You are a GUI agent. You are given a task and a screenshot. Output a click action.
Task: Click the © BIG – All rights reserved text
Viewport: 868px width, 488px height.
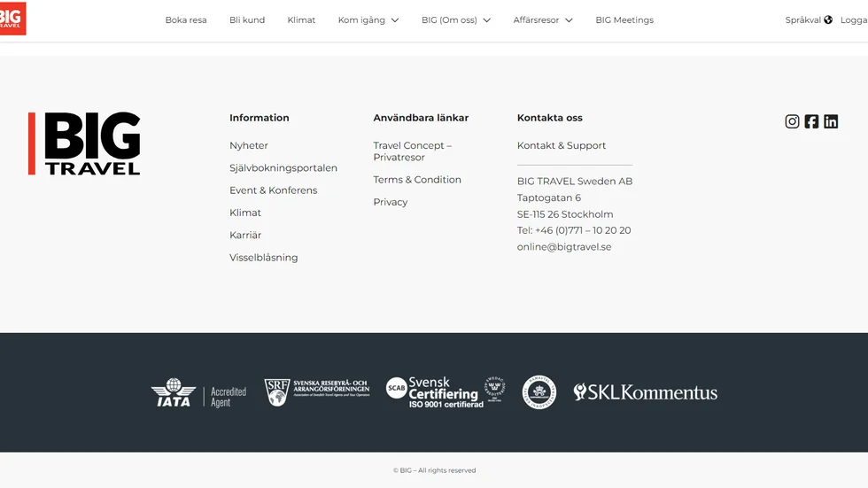coord(435,470)
